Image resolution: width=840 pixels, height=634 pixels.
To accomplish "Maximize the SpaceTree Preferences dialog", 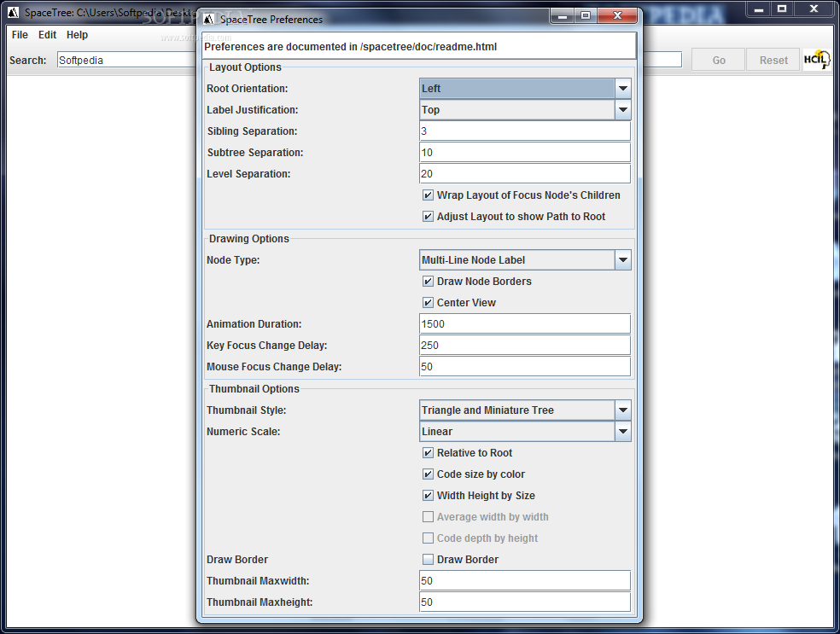I will (x=586, y=16).
